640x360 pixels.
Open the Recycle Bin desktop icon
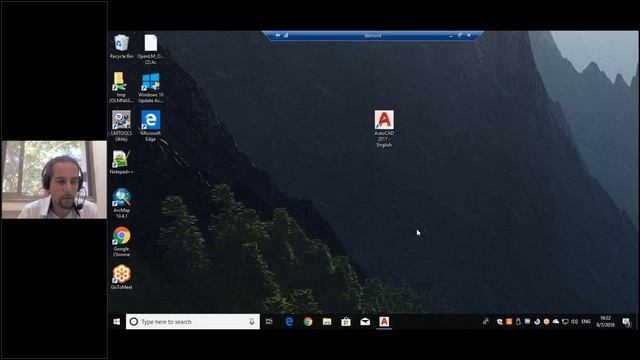122,47
